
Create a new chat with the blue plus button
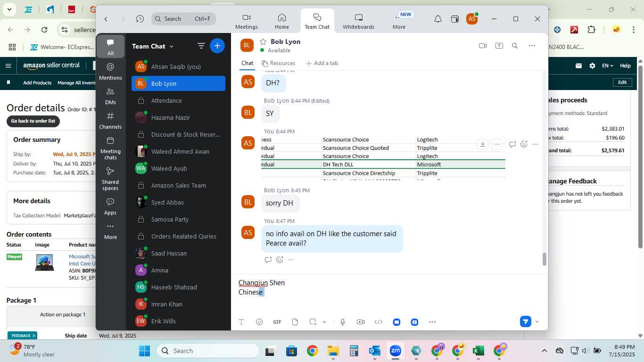[217, 46]
